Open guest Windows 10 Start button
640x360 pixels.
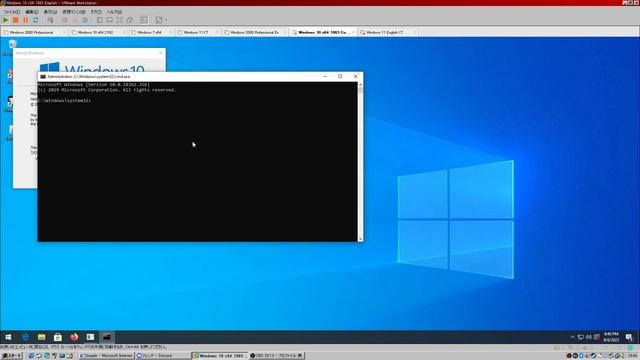coord(8,337)
